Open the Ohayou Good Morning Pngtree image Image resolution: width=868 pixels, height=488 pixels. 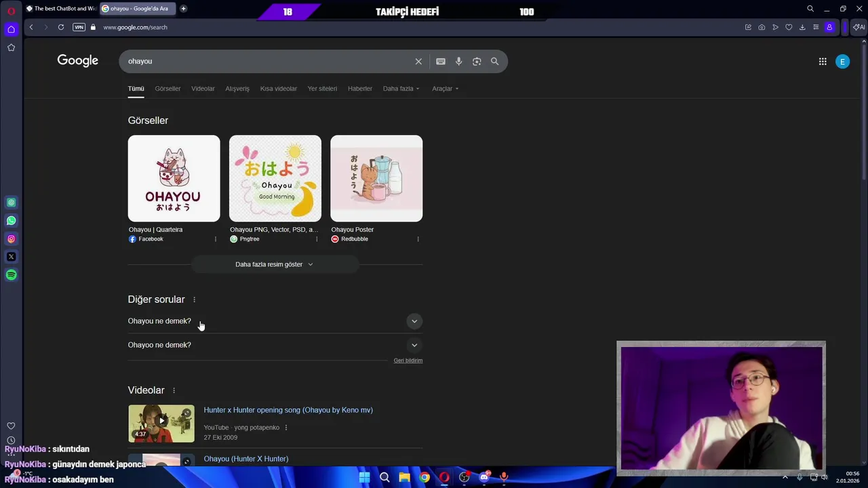275,178
